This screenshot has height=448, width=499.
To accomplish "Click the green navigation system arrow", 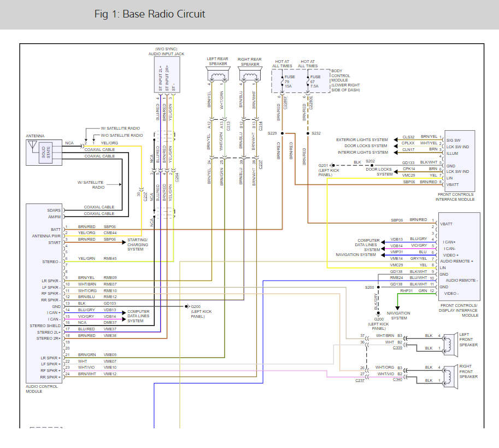I will point(397,304).
